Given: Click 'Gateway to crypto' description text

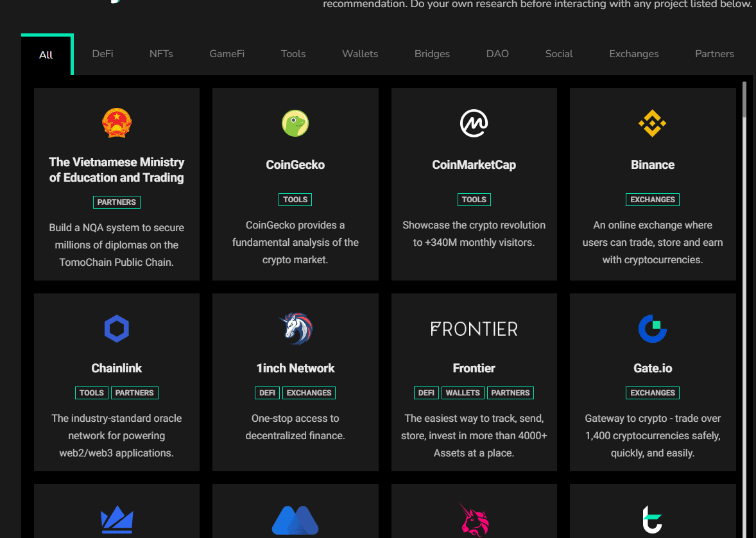Looking at the screenshot, I should 652,436.
